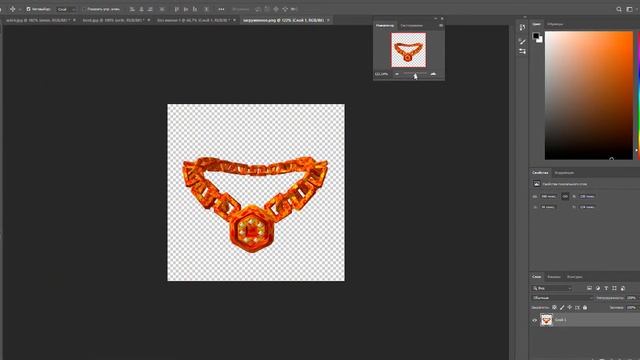The image size is (640, 360).
Task: Close the active png document tab
Action: (x=328, y=20)
